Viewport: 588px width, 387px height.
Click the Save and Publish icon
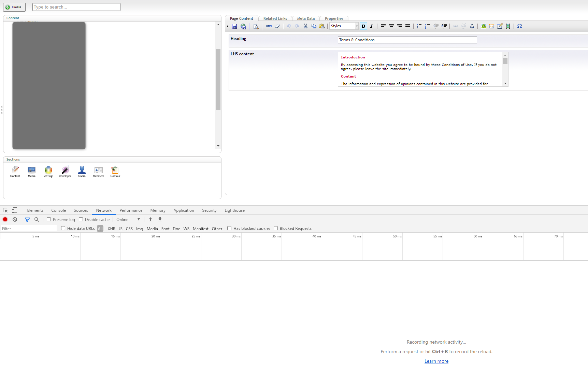pyautogui.click(x=243, y=26)
